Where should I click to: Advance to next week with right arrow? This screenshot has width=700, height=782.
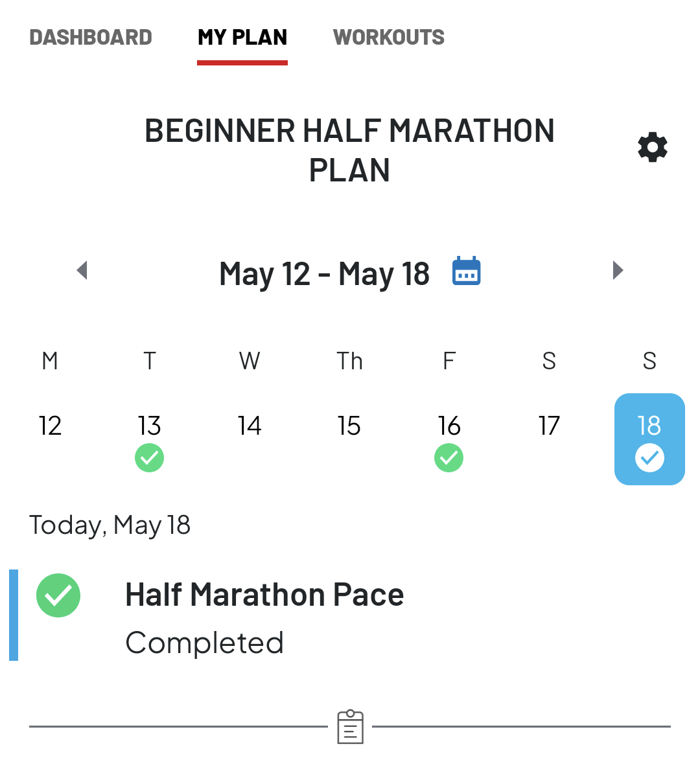pos(618,270)
